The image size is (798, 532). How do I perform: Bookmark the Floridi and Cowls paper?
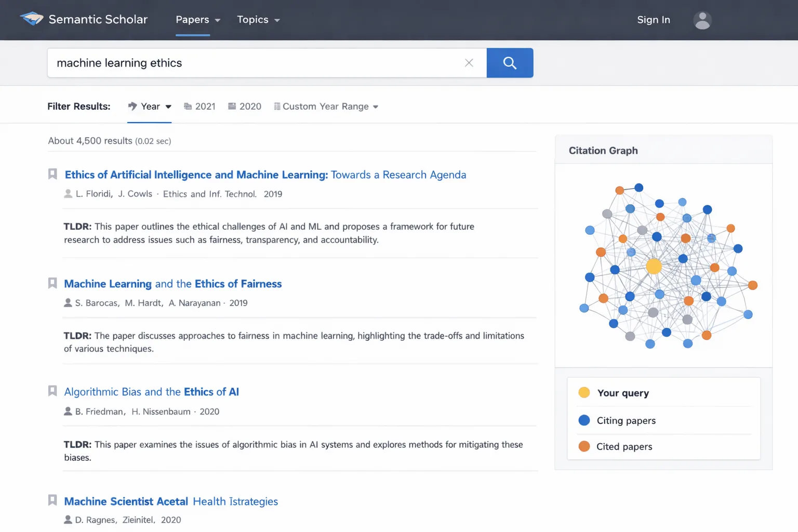(x=52, y=174)
